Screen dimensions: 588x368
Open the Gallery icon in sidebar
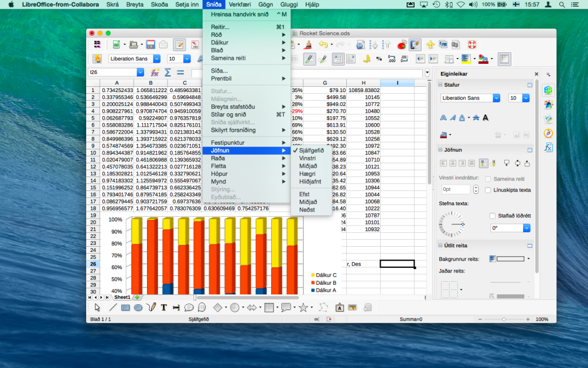548,118
